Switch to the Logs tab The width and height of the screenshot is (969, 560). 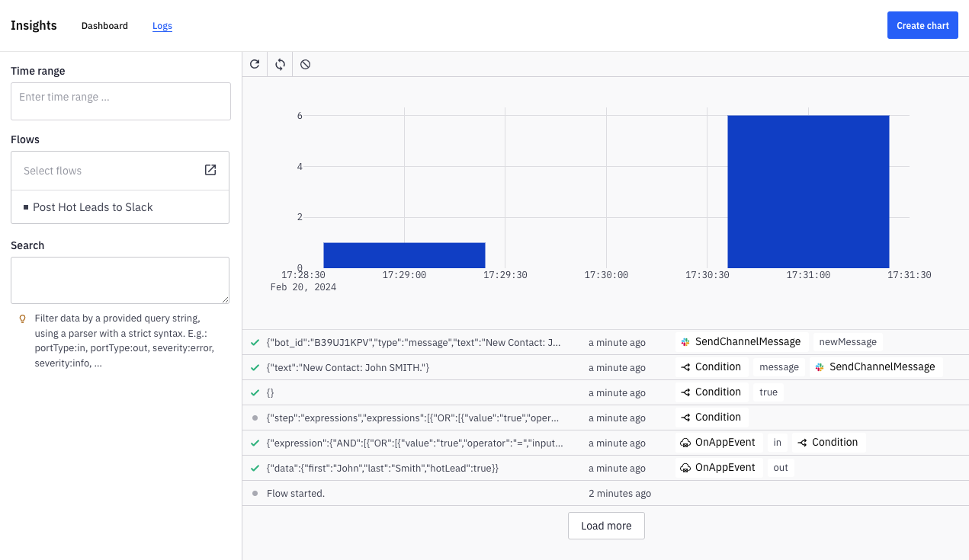coord(162,26)
